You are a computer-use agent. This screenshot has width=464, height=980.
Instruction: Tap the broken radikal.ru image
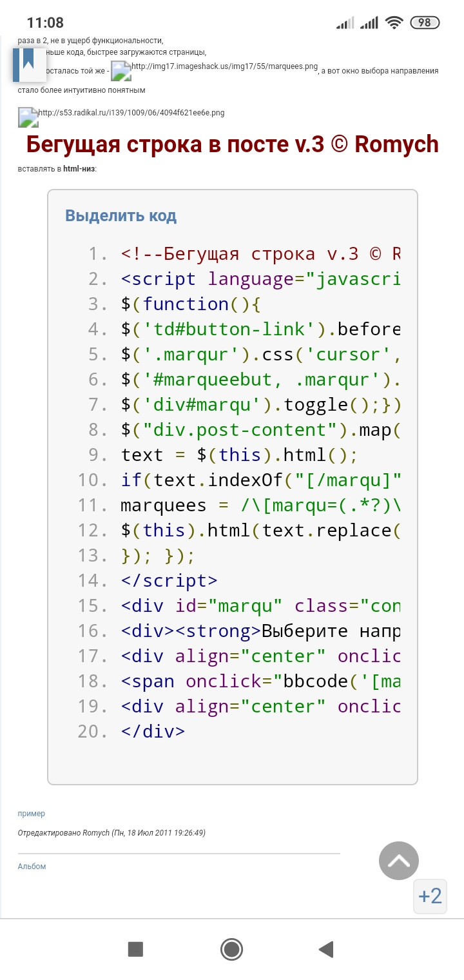28,117
